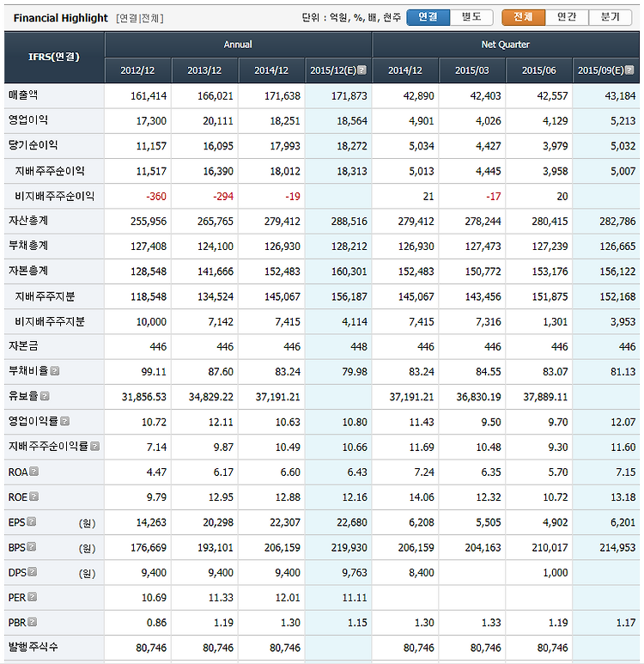Open help icon next to PBR

point(32,622)
